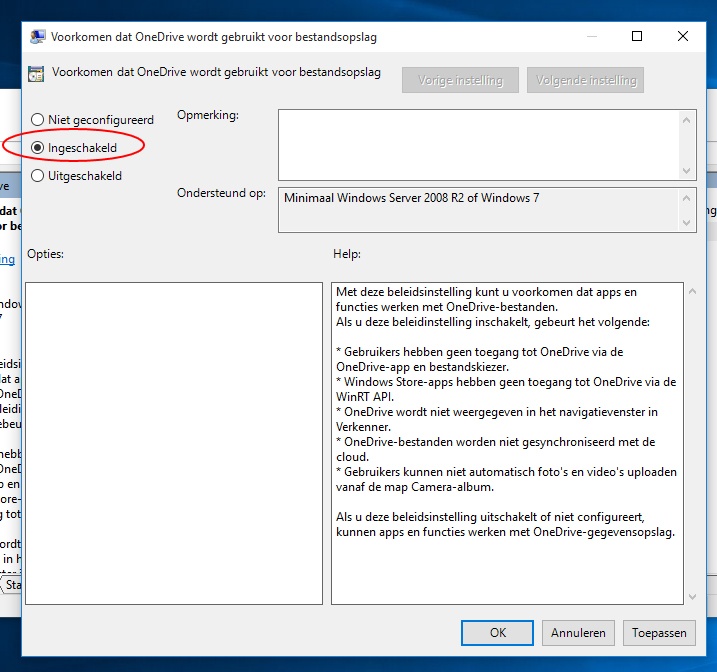Click the policy window title bar icon
Viewport: 717px width, 672px height.
click(37, 37)
